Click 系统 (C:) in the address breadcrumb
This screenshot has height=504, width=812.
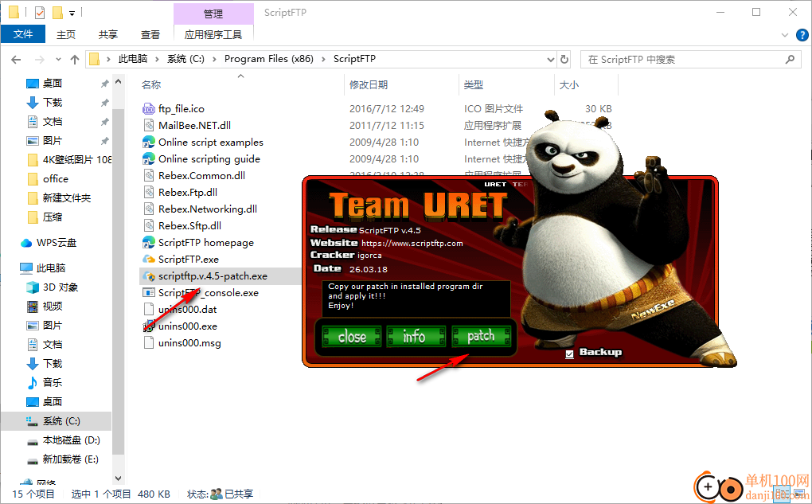(185, 59)
